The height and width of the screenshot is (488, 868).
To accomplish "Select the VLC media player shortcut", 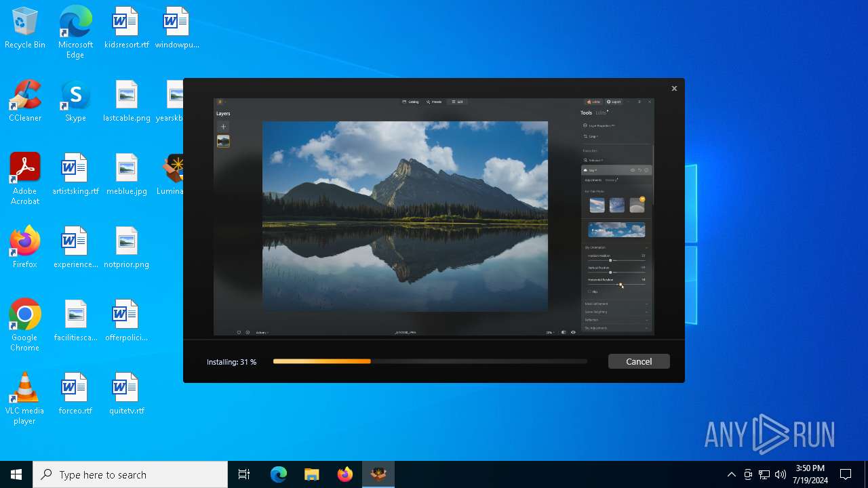I will click(x=25, y=398).
